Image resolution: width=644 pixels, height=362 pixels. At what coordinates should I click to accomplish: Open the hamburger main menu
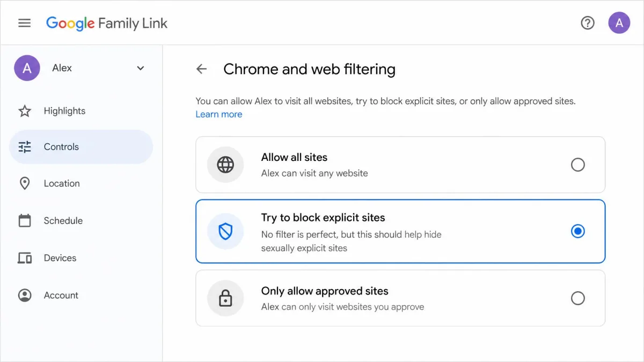pyautogui.click(x=25, y=23)
